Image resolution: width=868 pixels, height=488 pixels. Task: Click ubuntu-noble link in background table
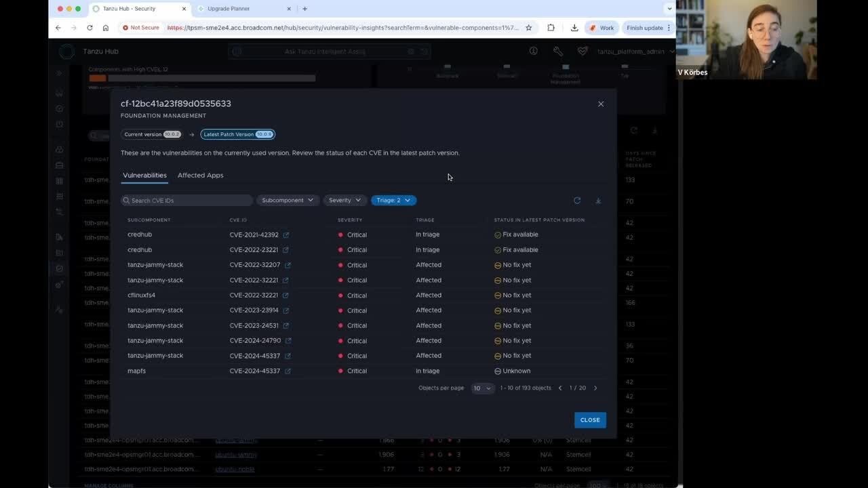[x=235, y=469]
